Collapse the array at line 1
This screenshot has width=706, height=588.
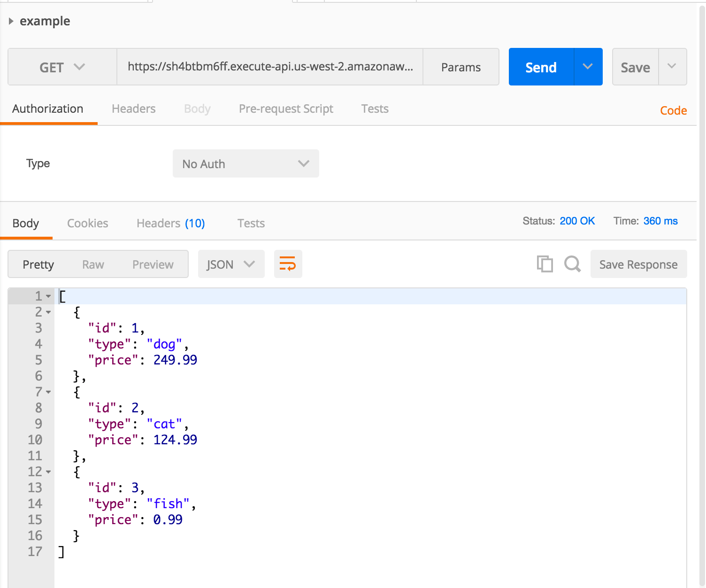click(48, 296)
